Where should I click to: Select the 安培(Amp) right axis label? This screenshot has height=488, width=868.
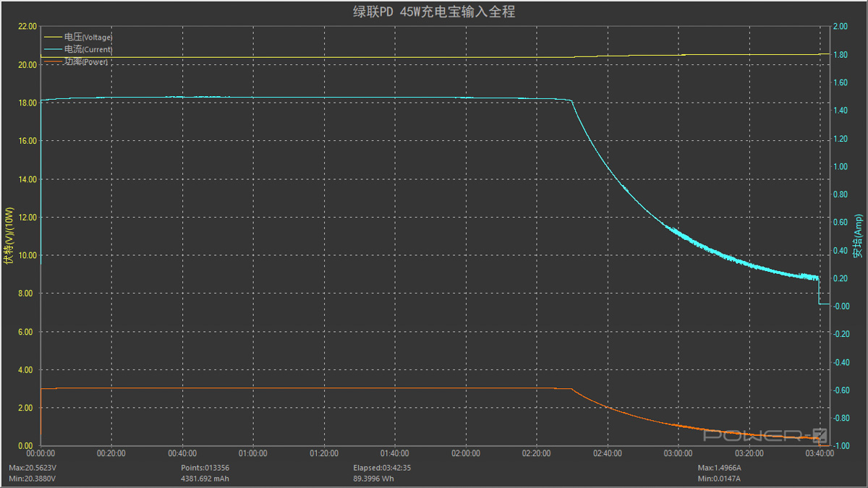click(858, 236)
